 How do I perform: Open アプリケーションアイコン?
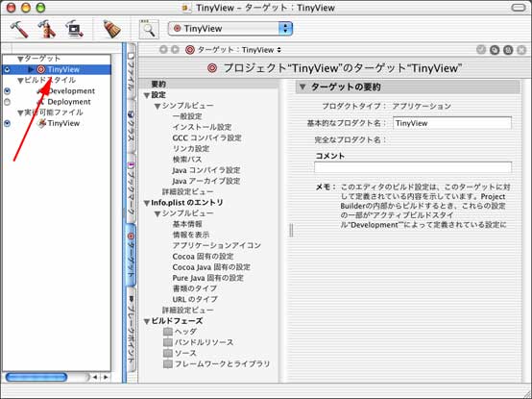(217, 245)
